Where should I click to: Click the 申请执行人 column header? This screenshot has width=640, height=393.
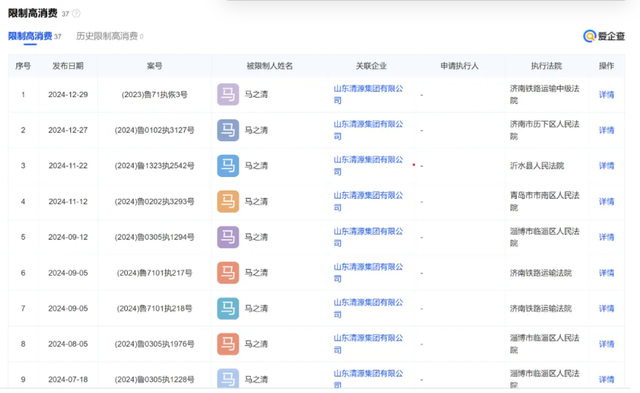(x=459, y=66)
